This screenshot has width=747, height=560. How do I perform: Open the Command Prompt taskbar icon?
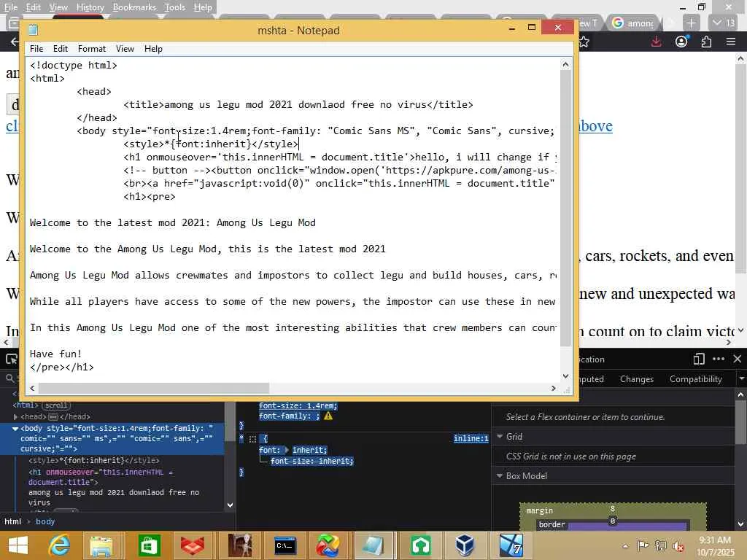tap(285, 545)
